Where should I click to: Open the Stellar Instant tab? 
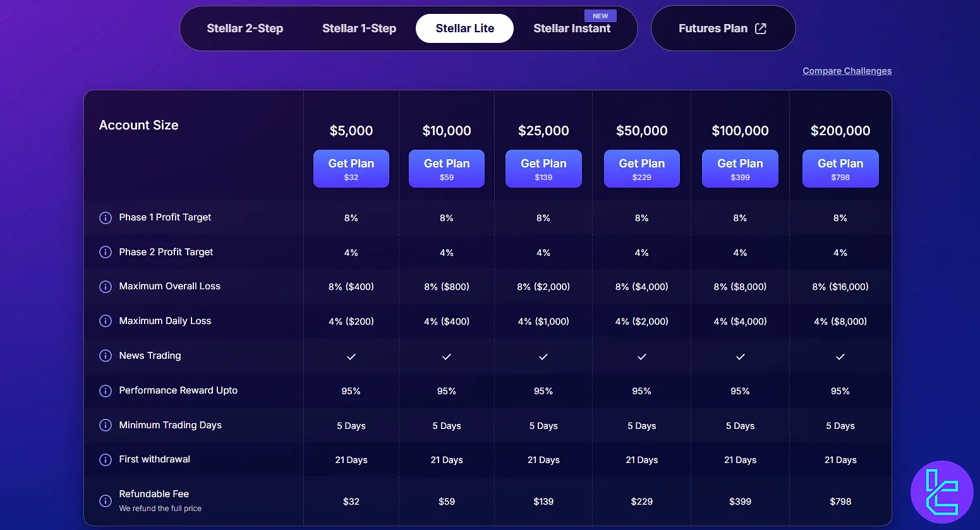point(572,28)
